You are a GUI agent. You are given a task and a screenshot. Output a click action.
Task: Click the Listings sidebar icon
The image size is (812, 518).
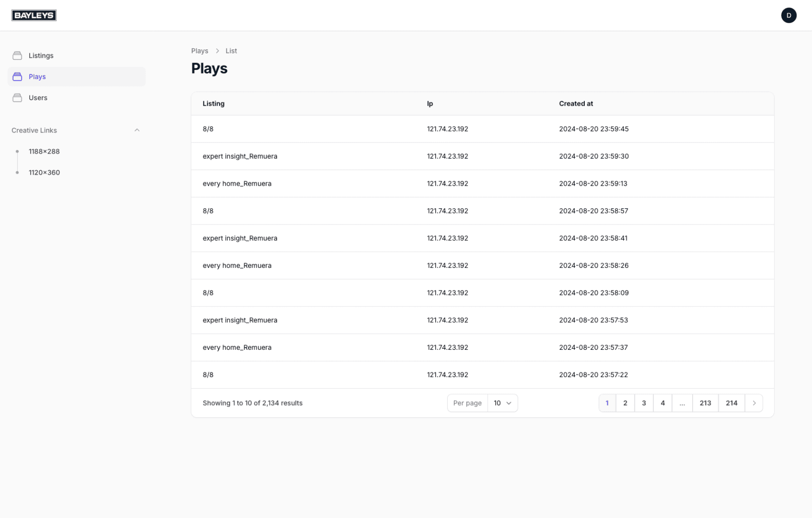pos(17,56)
